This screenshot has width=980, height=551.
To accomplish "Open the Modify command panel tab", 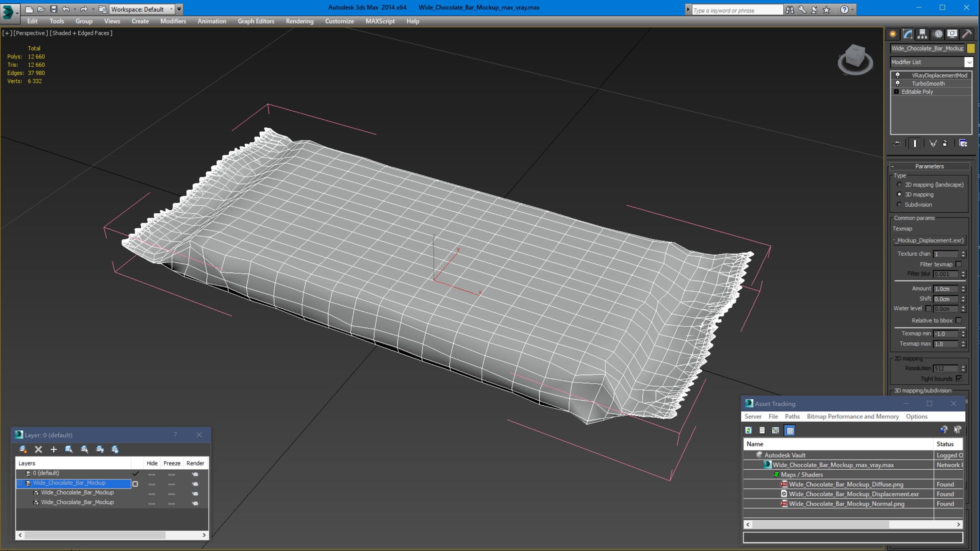I will click(907, 34).
